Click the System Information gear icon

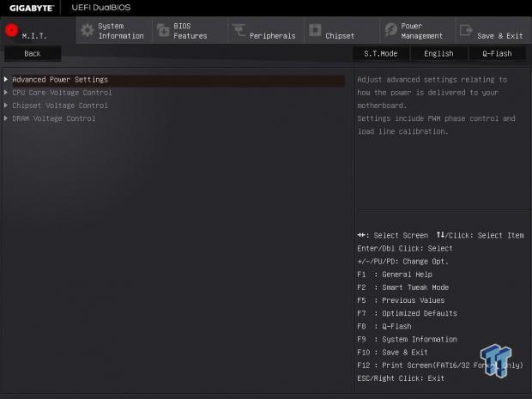click(87, 31)
